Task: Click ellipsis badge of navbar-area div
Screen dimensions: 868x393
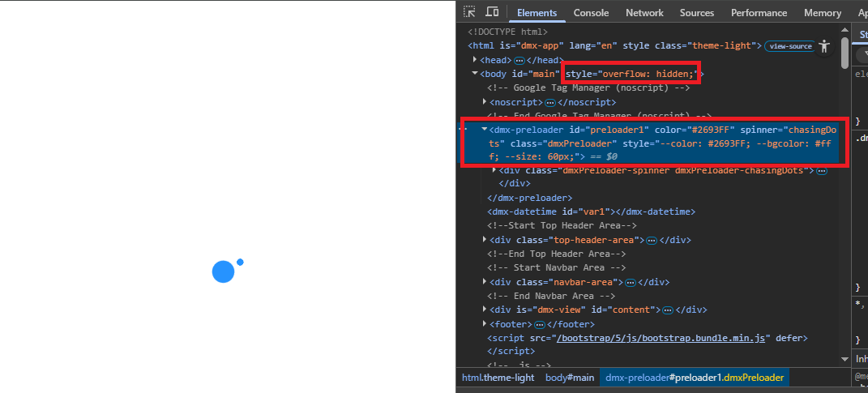Action: point(630,282)
